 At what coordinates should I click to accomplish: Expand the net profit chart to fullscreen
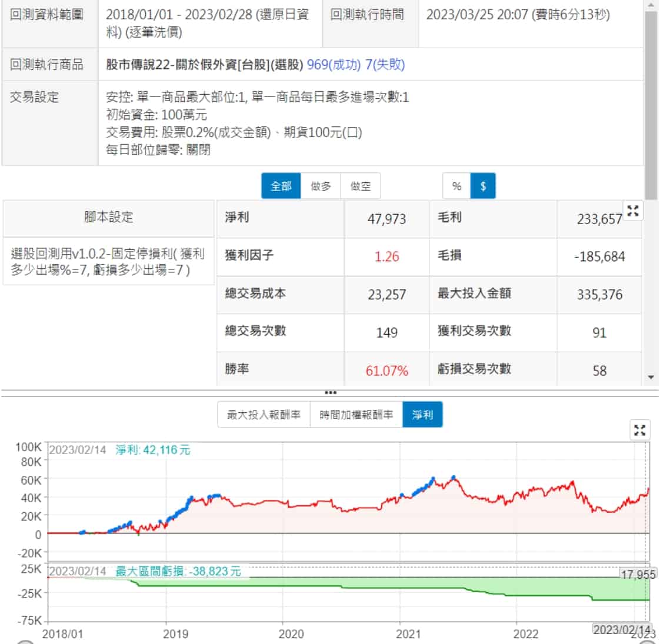[x=640, y=430]
